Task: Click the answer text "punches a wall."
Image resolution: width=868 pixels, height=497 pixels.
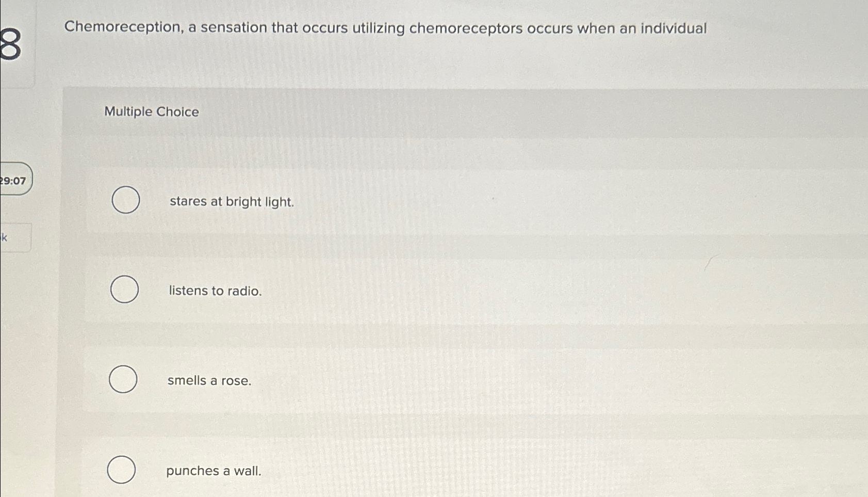Action: (214, 471)
